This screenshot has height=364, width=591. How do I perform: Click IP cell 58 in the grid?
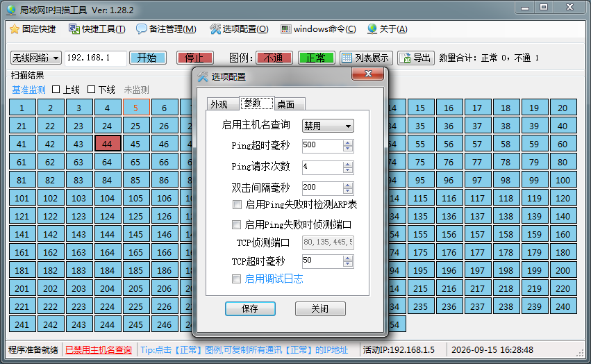click(506, 144)
